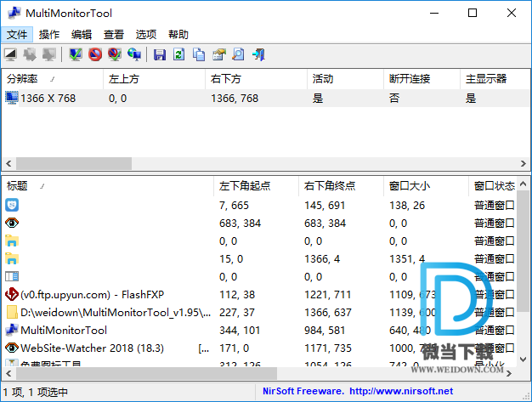Screen dimensions: 532x402
Task: Sort monitors by 右下方 column header
Action: tap(256, 79)
